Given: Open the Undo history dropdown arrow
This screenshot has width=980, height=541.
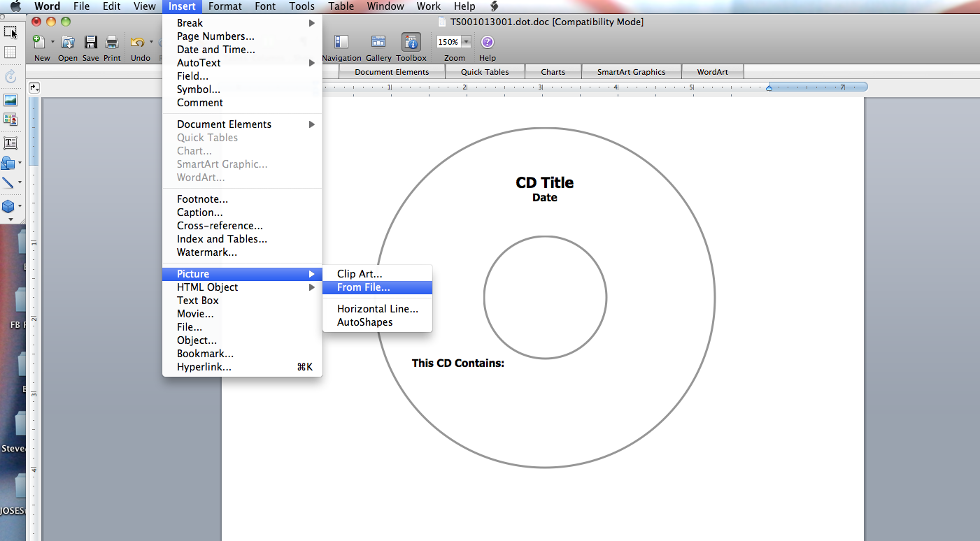Looking at the screenshot, I should pos(151,42).
